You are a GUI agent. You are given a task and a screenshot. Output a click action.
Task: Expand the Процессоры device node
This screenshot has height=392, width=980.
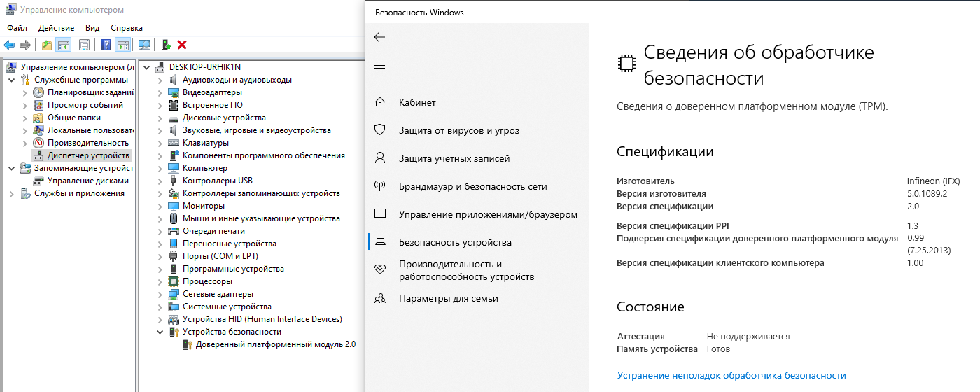160,281
